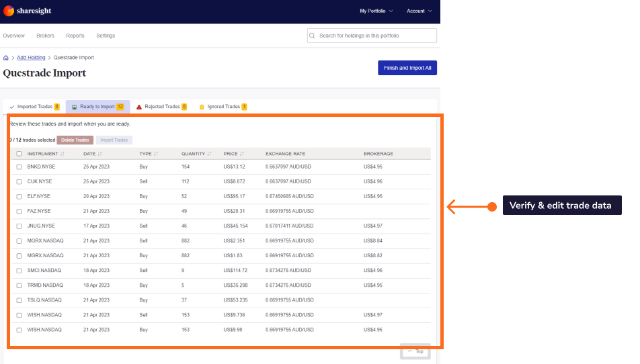Open the Settings menu item
The image size is (640, 364).
[x=106, y=36]
